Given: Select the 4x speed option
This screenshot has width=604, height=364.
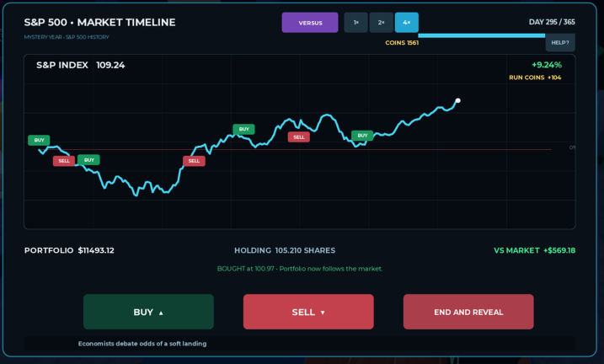Looking at the screenshot, I should coord(406,23).
